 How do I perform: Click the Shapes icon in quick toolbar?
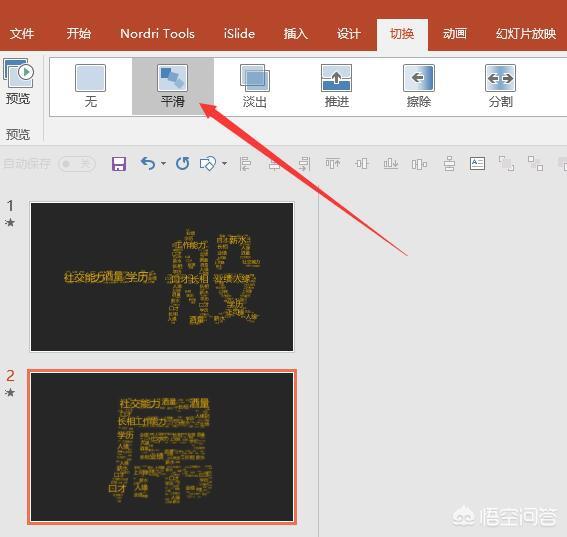pyautogui.click(x=208, y=164)
